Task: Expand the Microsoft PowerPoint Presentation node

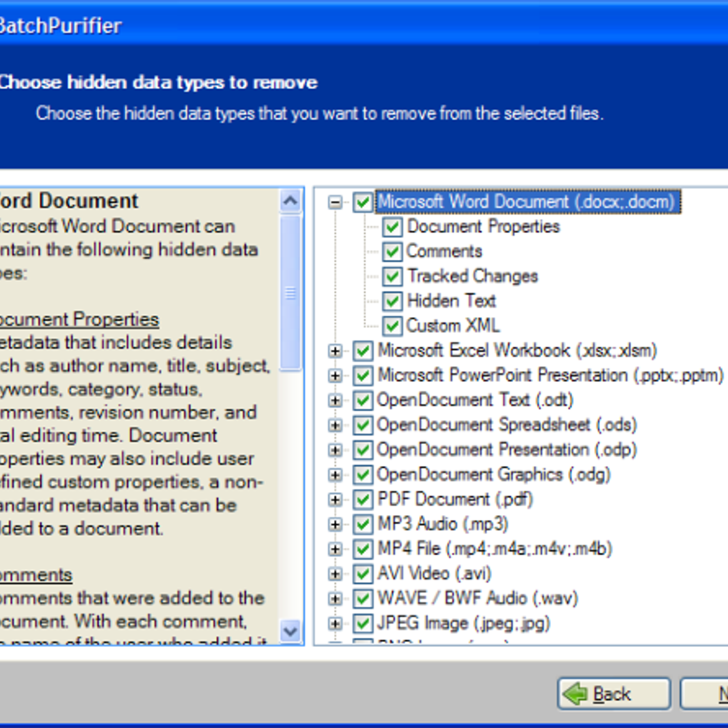Action: point(335,375)
